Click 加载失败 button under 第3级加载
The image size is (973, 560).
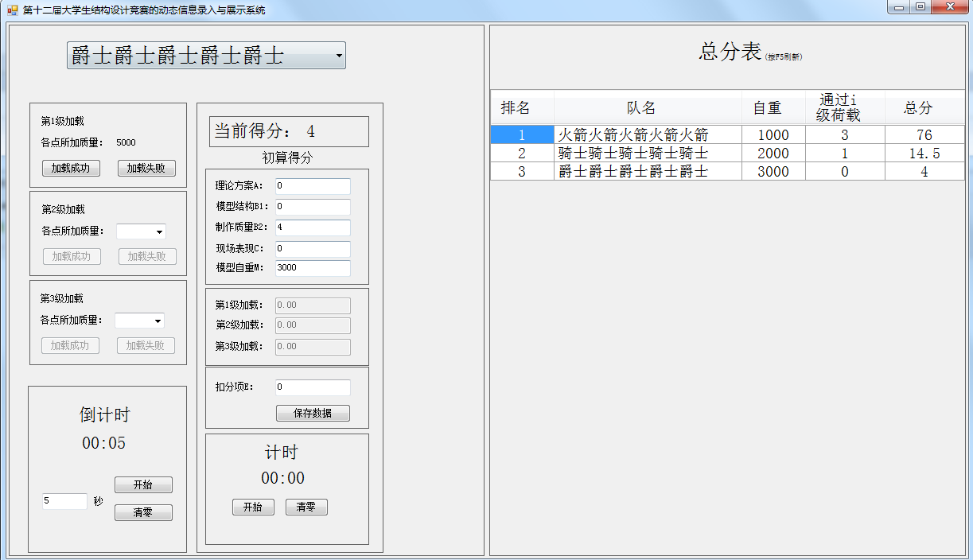coord(146,346)
